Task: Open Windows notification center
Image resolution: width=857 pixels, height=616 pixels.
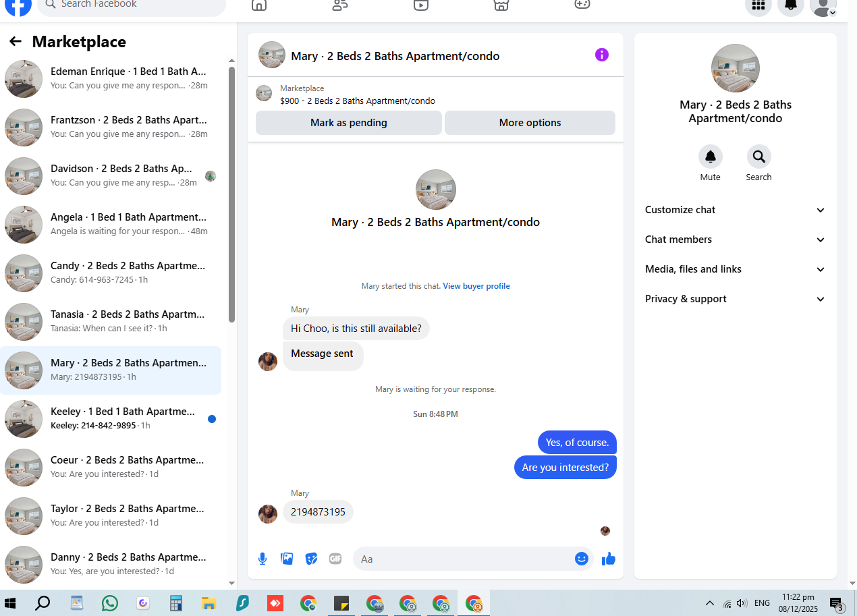Action: tap(837, 604)
